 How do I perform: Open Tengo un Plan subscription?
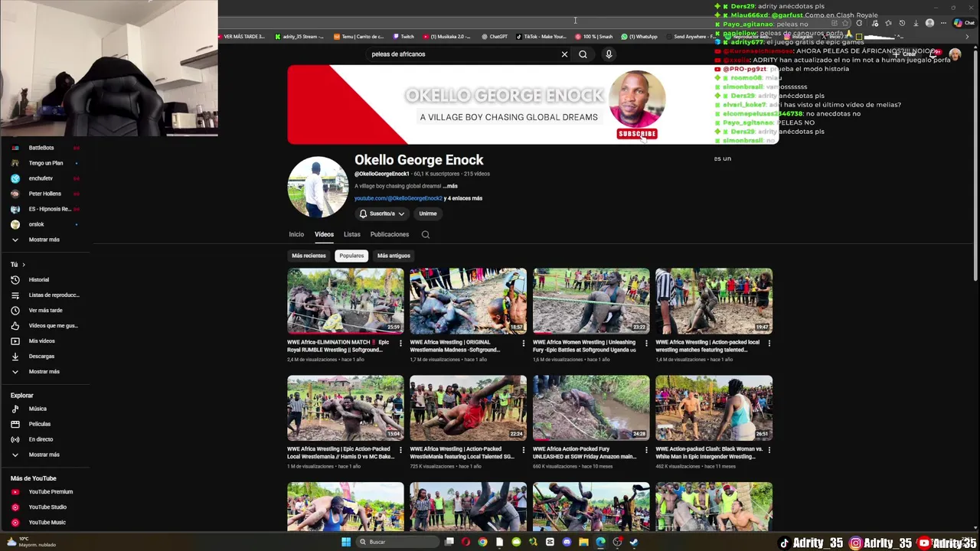(x=46, y=163)
